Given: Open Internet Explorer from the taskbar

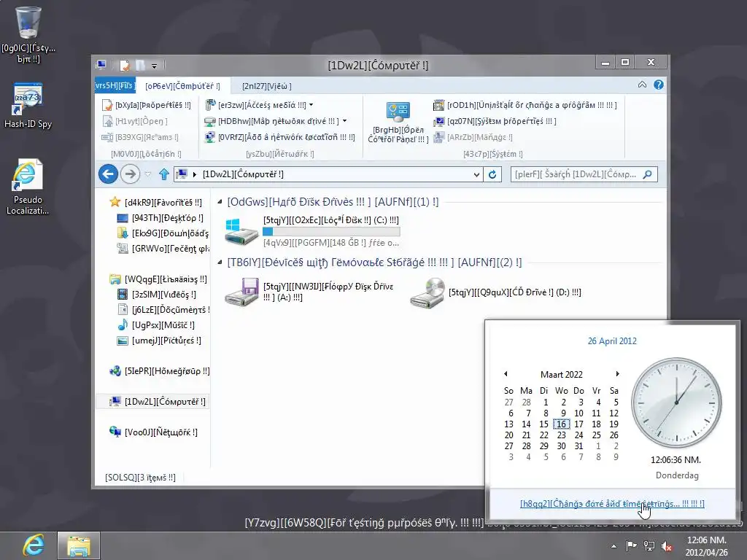Looking at the screenshot, I should [34, 545].
